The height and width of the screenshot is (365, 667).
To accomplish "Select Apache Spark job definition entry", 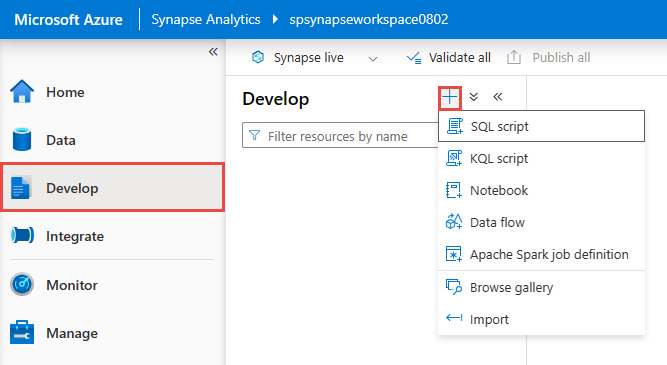I will pyautogui.click(x=542, y=254).
